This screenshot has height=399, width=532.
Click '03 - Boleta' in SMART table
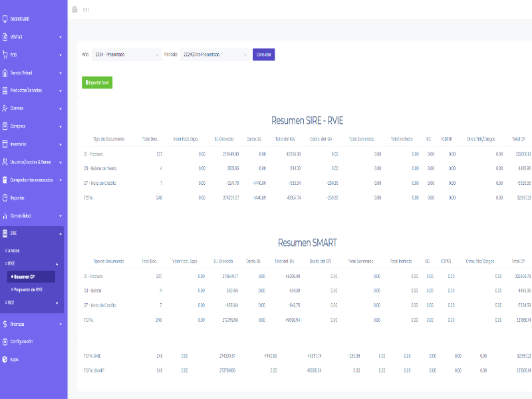[92, 291]
